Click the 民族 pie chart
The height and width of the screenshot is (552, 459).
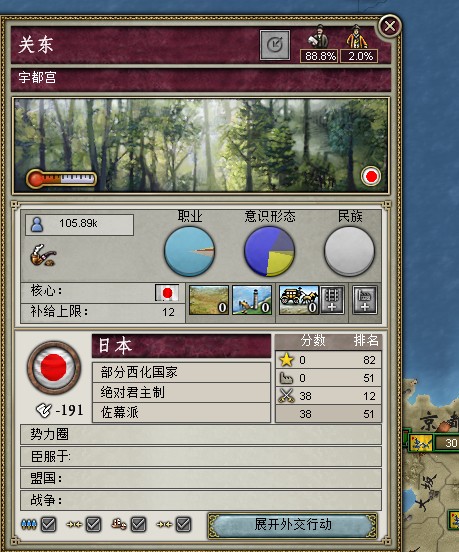[x=349, y=251]
